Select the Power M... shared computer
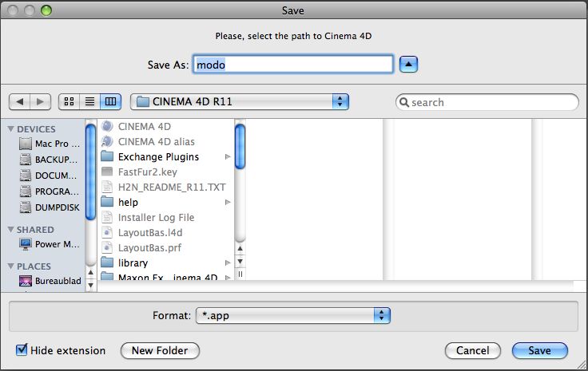 point(49,244)
